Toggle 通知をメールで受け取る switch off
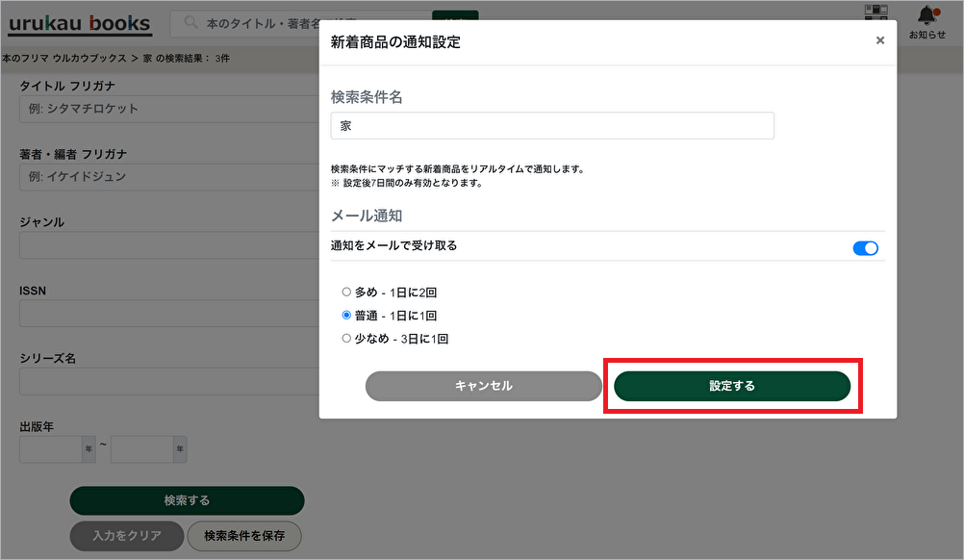The width and height of the screenshot is (964, 560). click(865, 248)
